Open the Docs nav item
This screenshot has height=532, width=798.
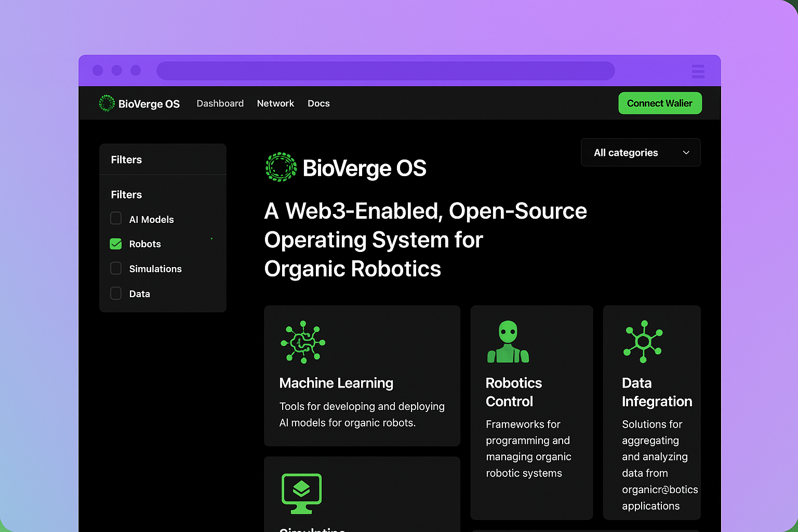point(318,103)
